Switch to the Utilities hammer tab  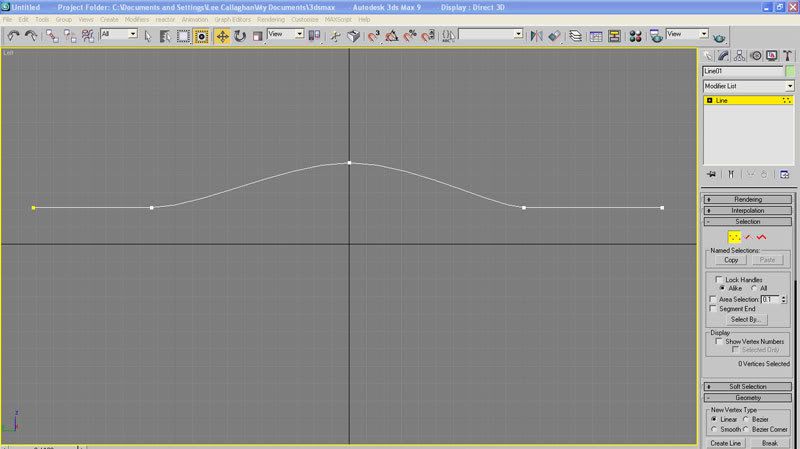(787, 56)
